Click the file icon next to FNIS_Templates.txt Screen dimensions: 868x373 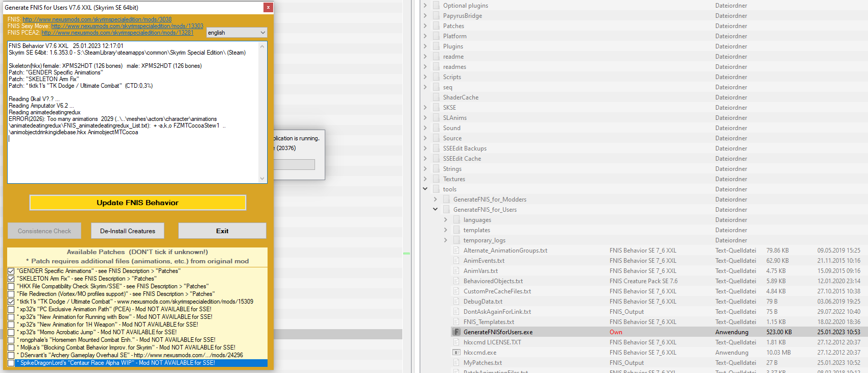pos(456,322)
